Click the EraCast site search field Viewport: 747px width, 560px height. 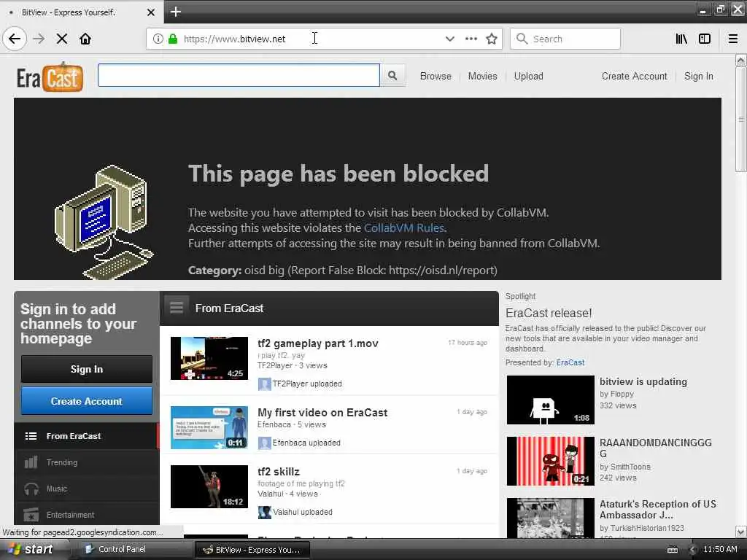point(239,75)
